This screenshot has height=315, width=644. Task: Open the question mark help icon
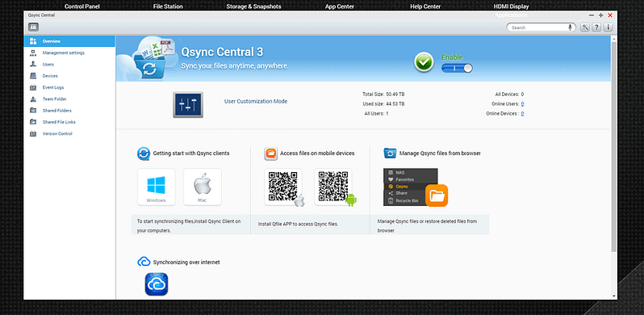(x=596, y=27)
